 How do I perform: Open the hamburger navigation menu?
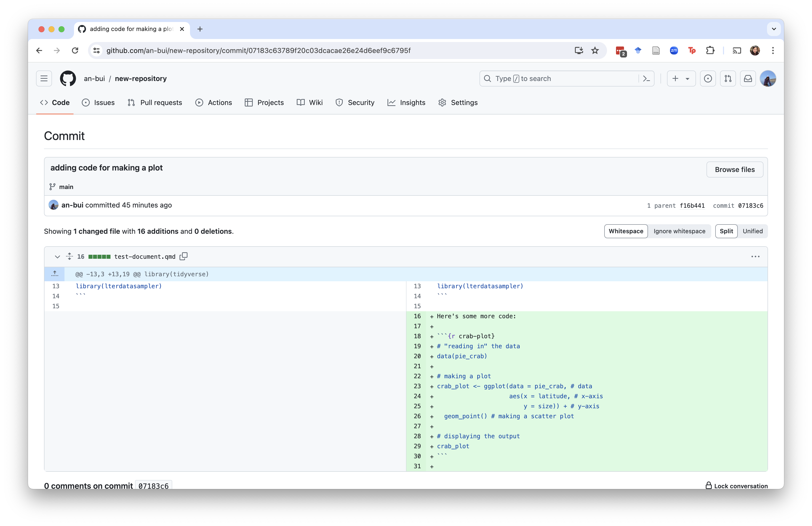click(44, 78)
